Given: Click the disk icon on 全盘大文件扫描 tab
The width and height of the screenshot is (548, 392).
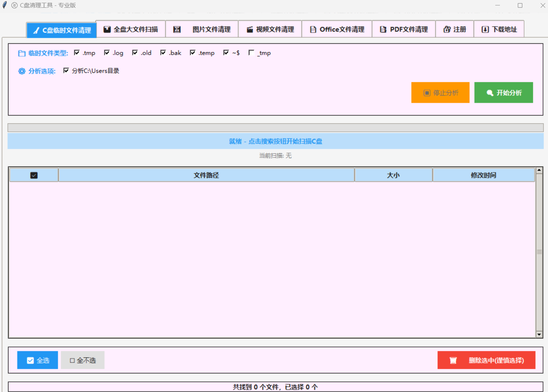Looking at the screenshot, I should [107, 29].
